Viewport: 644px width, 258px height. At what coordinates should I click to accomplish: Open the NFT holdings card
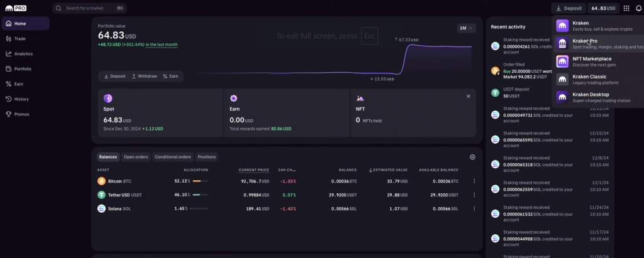click(x=413, y=113)
